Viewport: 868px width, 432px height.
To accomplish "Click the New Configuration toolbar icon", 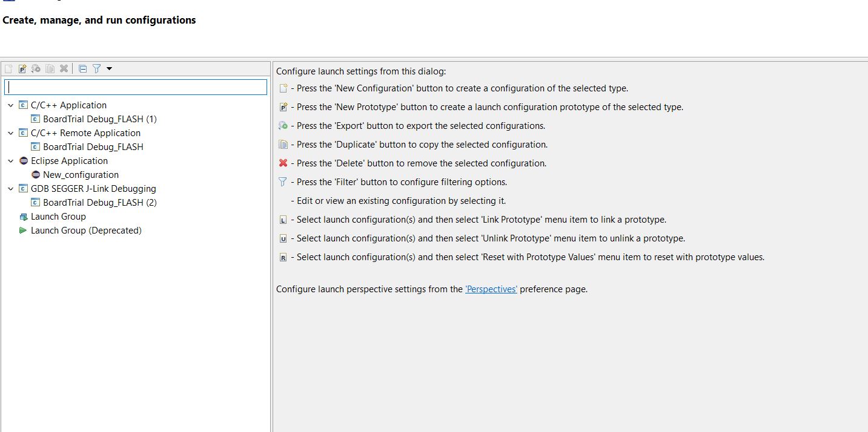I will 8,68.
